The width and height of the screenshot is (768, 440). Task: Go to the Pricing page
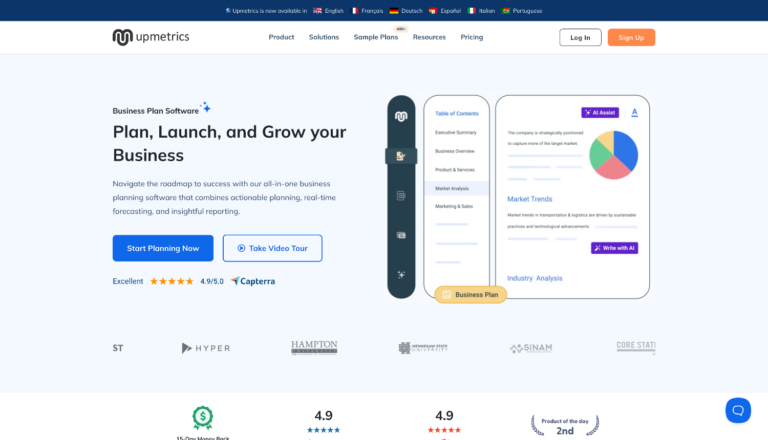tap(472, 37)
